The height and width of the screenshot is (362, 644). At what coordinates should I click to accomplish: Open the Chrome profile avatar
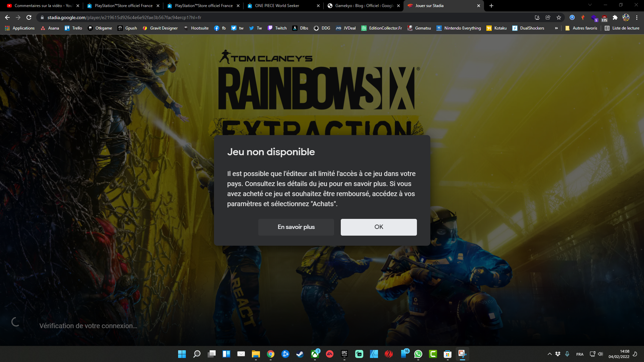(626, 17)
